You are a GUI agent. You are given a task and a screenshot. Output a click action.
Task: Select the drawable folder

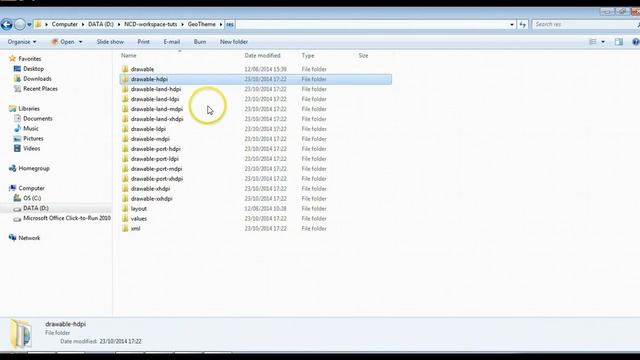142,69
